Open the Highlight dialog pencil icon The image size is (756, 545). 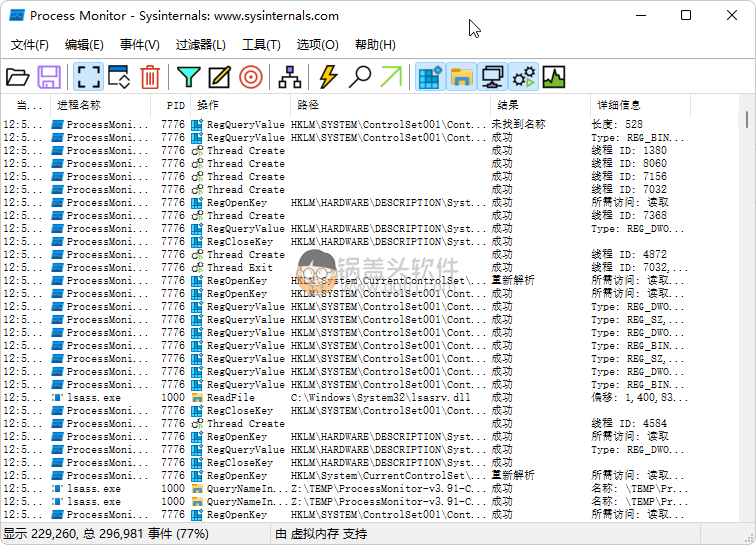click(x=220, y=77)
